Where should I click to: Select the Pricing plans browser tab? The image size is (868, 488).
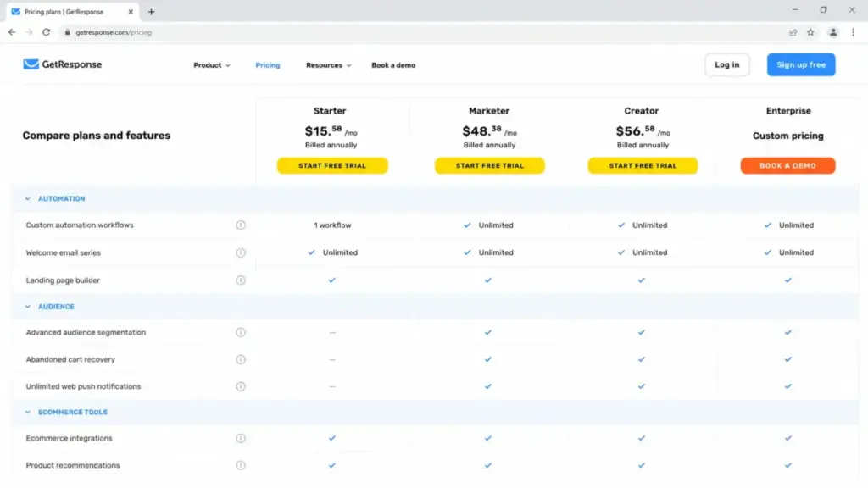(x=72, y=12)
